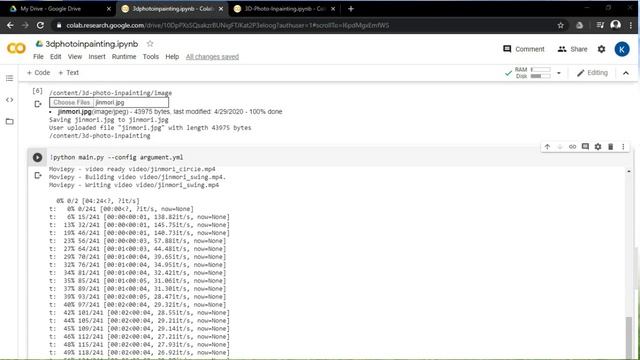The width and height of the screenshot is (640, 360).
Task: Add a new Code cell
Action: pos(38,73)
